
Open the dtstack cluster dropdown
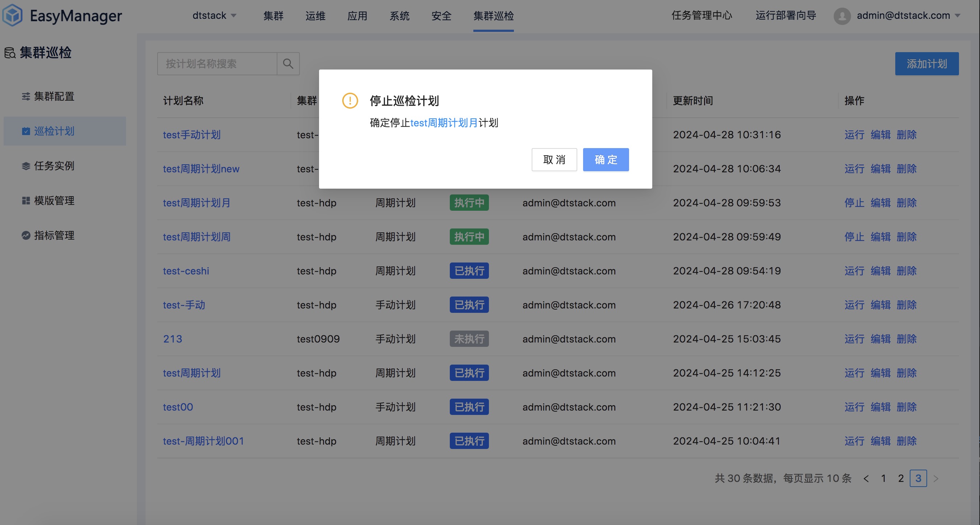click(214, 16)
